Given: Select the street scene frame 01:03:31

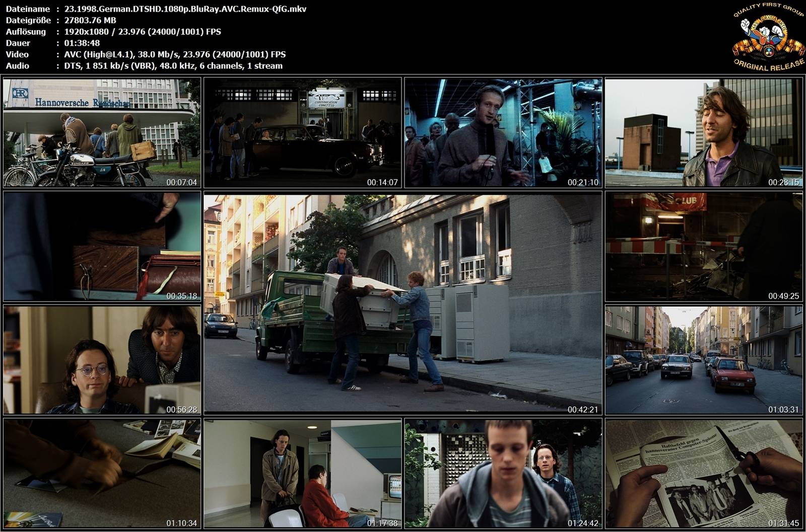Looking at the screenshot, I should 704,360.
